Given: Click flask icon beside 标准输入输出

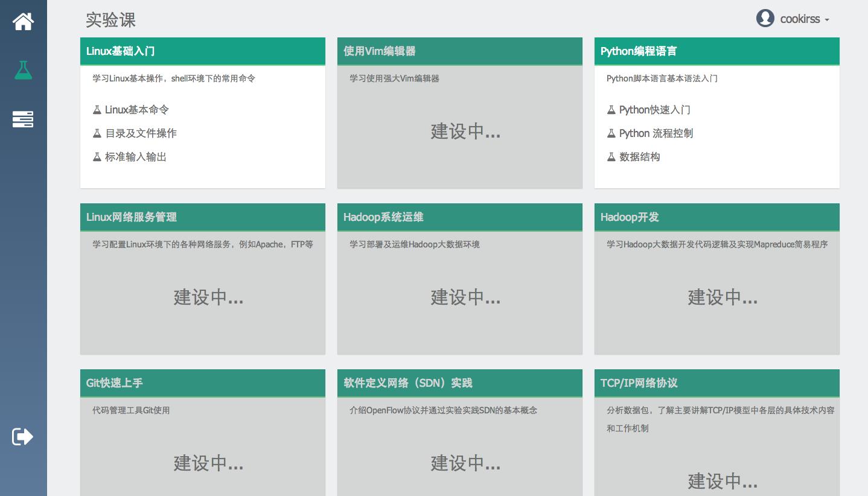Looking at the screenshot, I should [97, 157].
